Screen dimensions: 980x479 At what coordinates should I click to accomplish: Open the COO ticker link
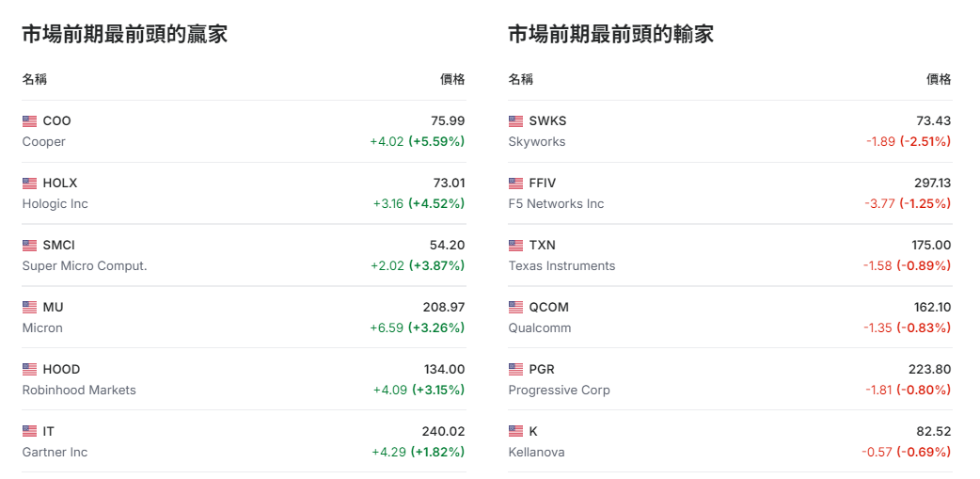(x=56, y=121)
